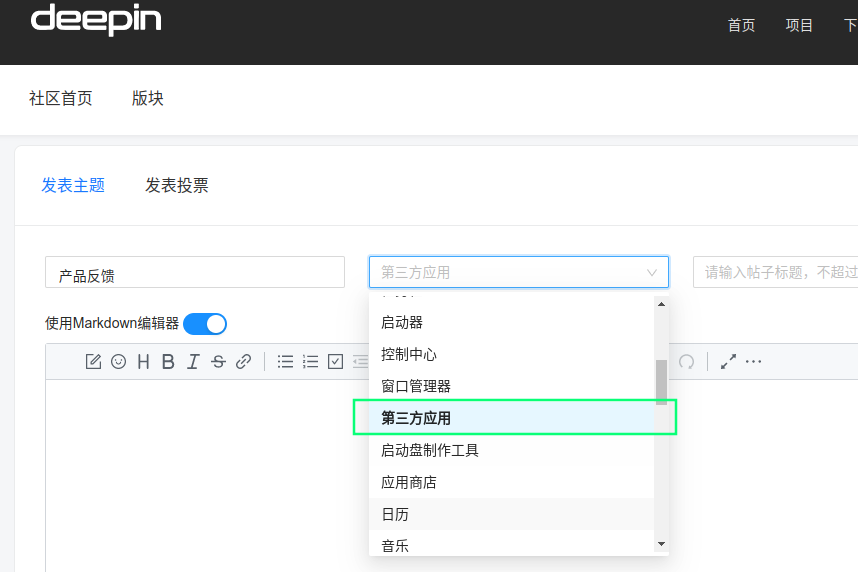Open the more options ellipsis
858x572 pixels.
click(x=753, y=361)
